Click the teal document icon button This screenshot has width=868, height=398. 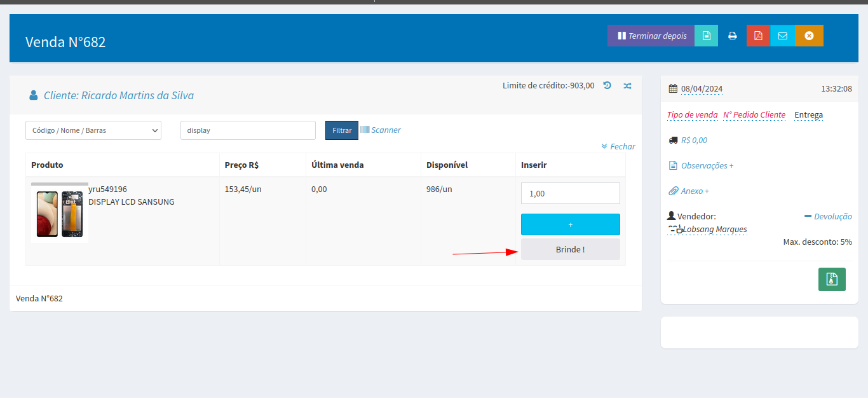click(706, 36)
